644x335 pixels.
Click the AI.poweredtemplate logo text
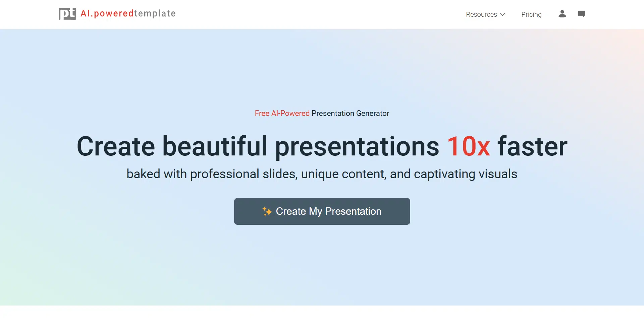[x=128, y=13]
